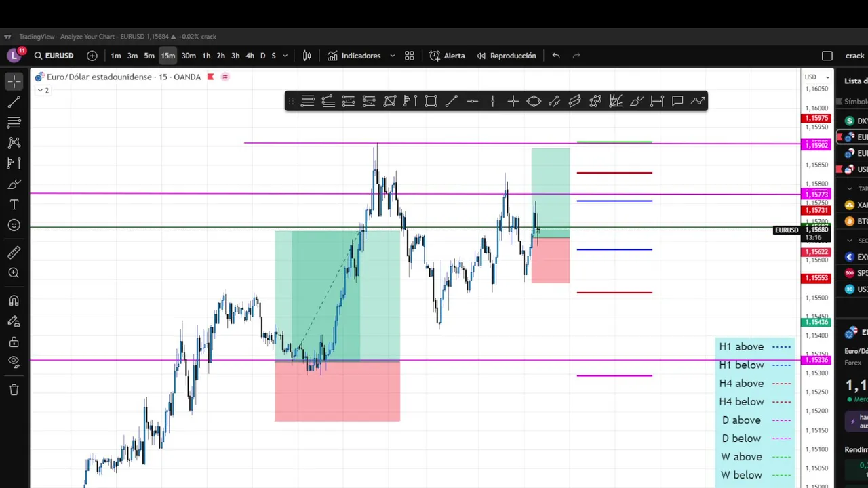Toggle lock all drawings
The height and width of the screenshot is (488, 868).
pyautogui.click(x=14, y=342)
